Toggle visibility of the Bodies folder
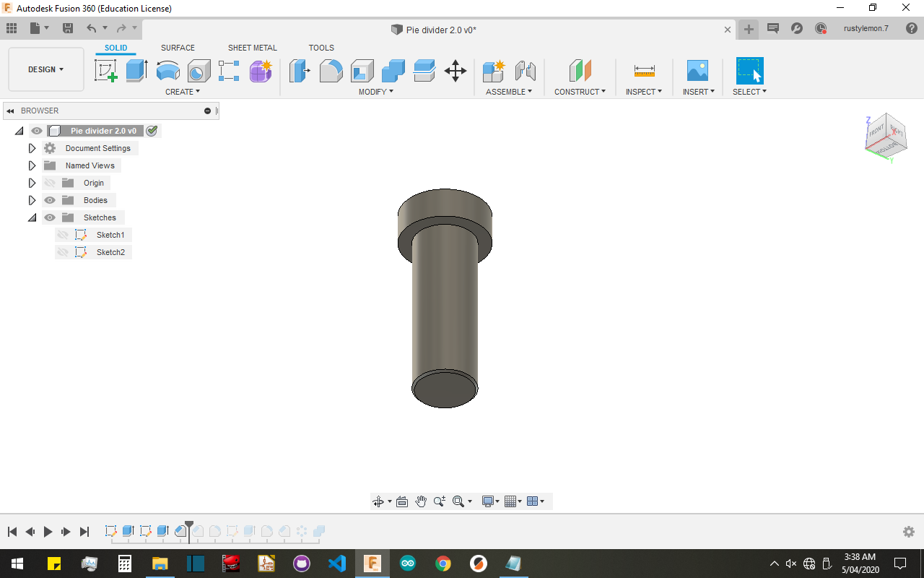Screen dimensions: 924x578 tap(50, 200)
